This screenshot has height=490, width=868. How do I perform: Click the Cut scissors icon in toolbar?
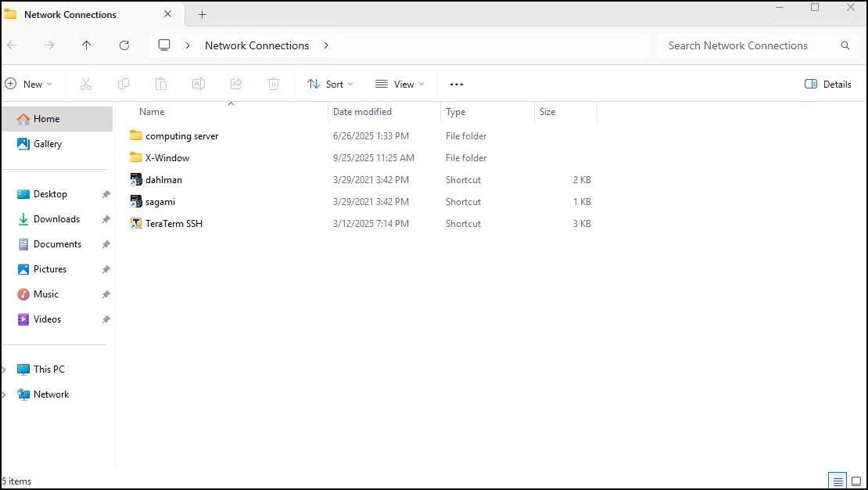coord(86,84)
